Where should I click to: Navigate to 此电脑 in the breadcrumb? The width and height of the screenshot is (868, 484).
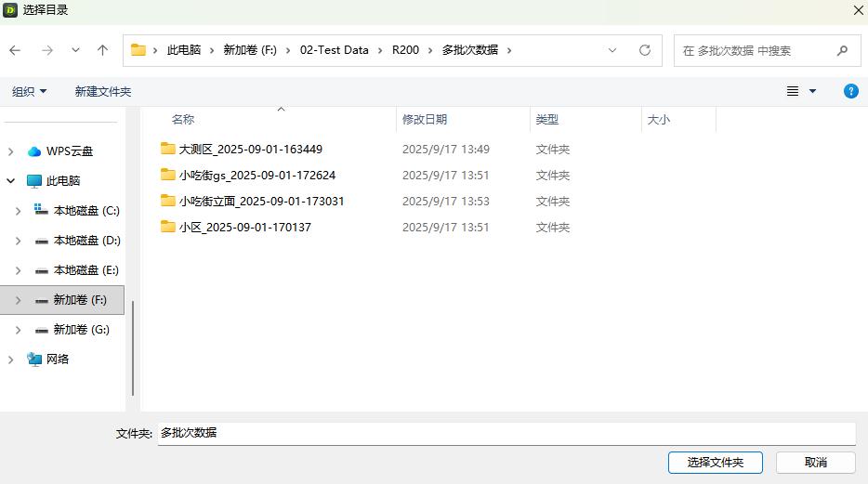pos(184,50)
